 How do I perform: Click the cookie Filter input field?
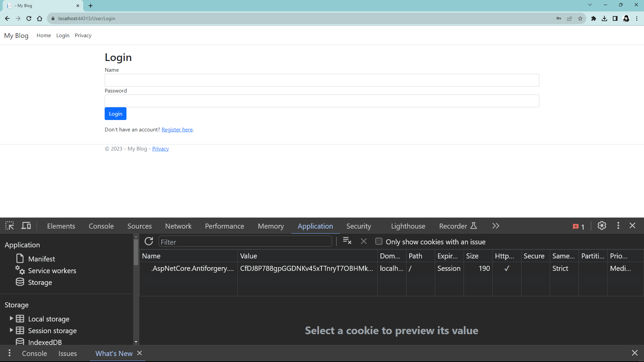pos(245,242)
